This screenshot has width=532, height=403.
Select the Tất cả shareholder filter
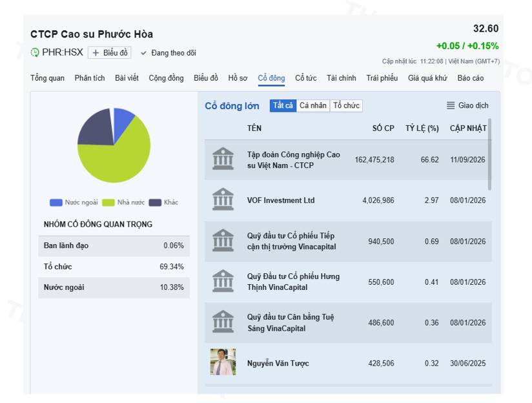(283, 105)
